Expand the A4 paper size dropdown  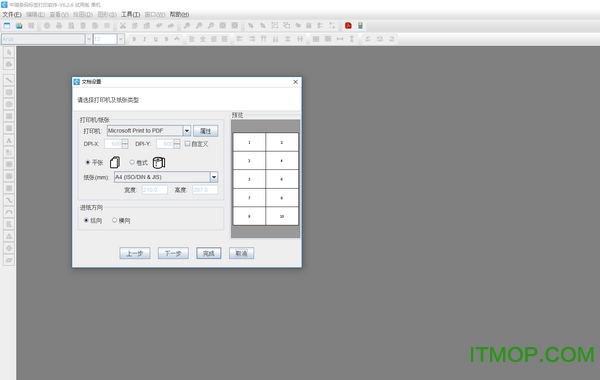(214, 177)
